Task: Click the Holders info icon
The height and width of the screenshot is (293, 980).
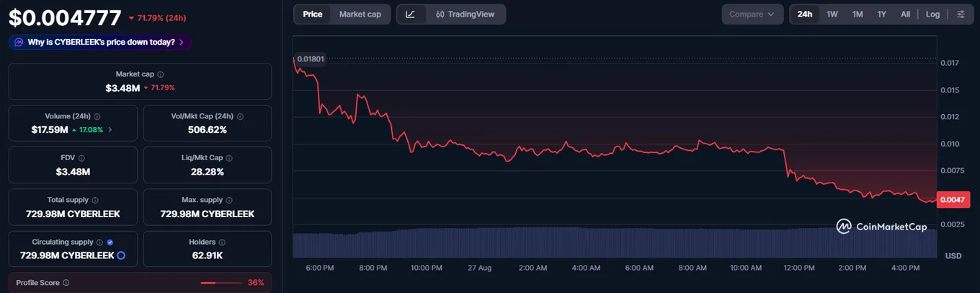Action: pyautogui.click(x=222, y=242)
